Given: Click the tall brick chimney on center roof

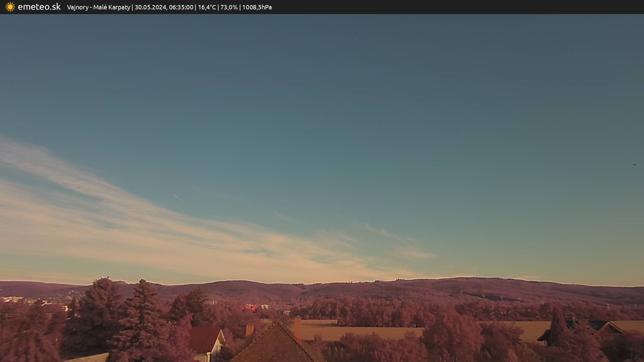Looking at the screenshot, I should click(x=298, y=328).
